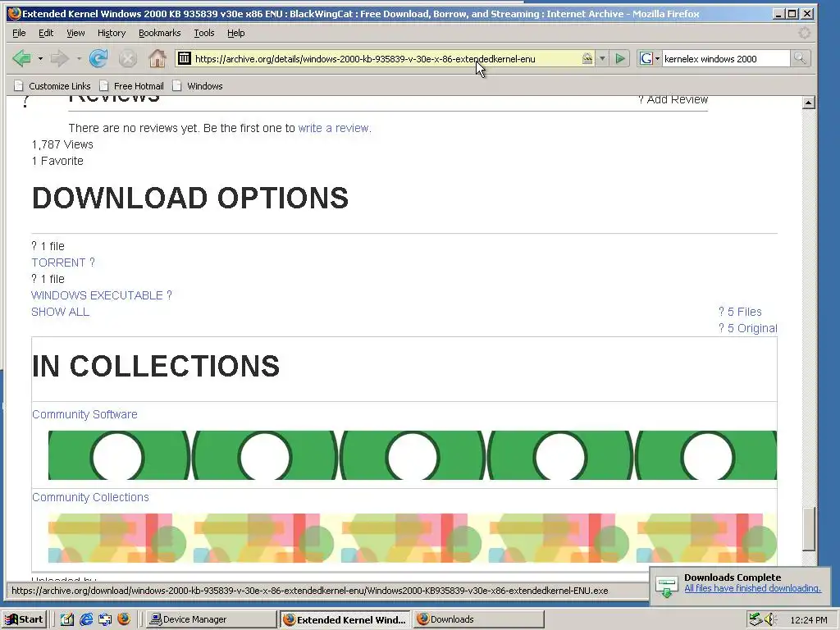
Task: Open the History menu
Action: coord(112,33)
